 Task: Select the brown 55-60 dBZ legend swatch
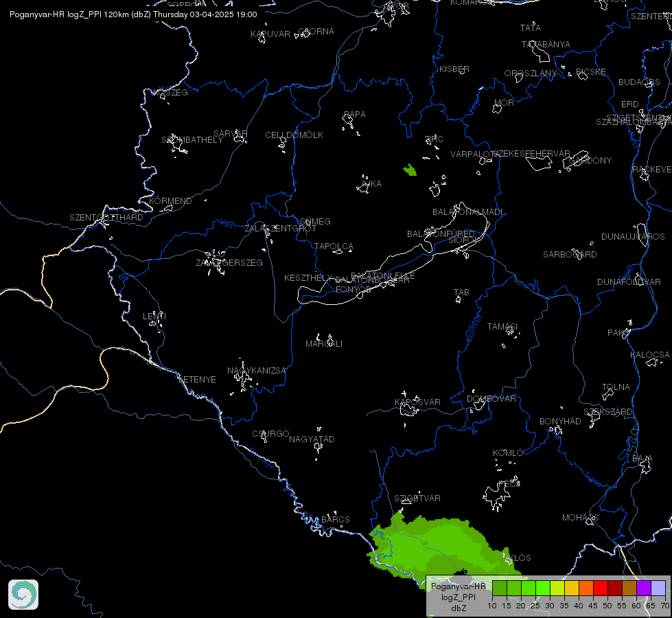pyautogui.click(x=629, y=588)
